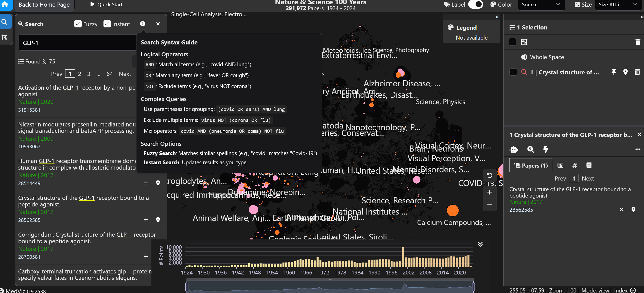Click the lightning bolt action icon
This screenshot has width=644, height=293.
pos(546,149)
